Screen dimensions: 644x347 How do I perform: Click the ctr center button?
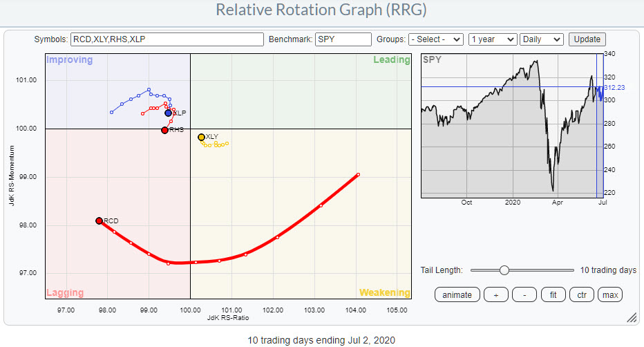click(x=581, y=295)
